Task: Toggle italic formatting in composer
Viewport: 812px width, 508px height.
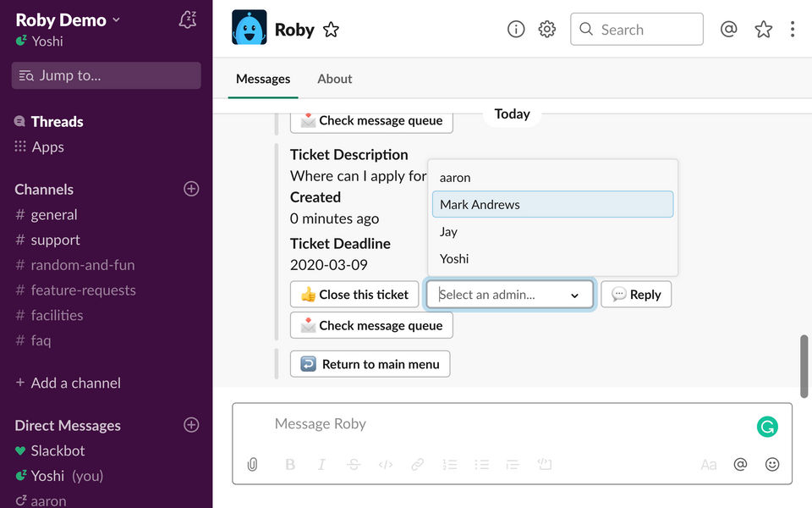Action: (x=321, y=464)
